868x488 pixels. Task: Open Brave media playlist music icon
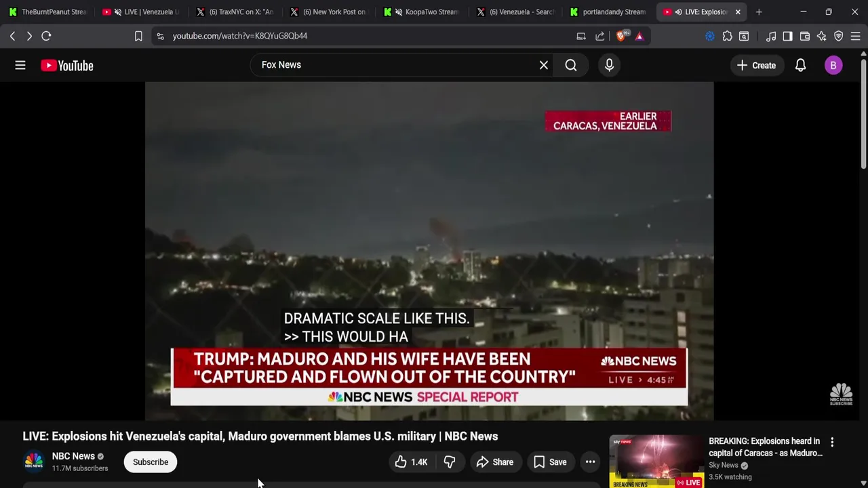[771, 36]
